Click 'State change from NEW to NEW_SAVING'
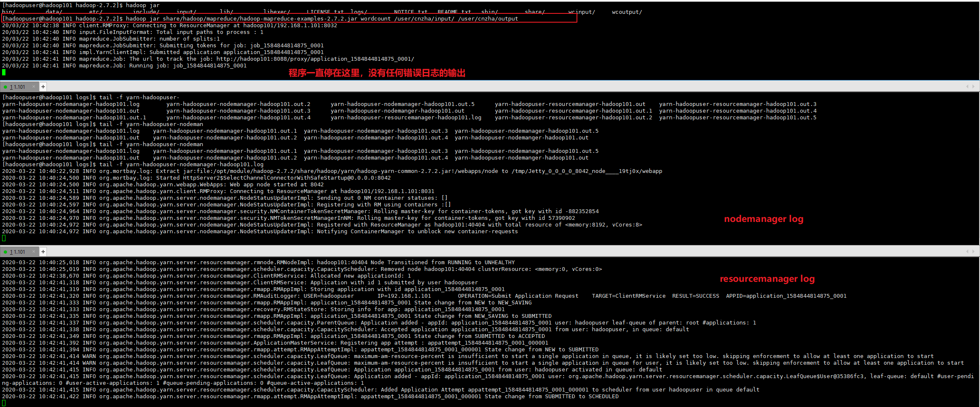 (473, 303)
